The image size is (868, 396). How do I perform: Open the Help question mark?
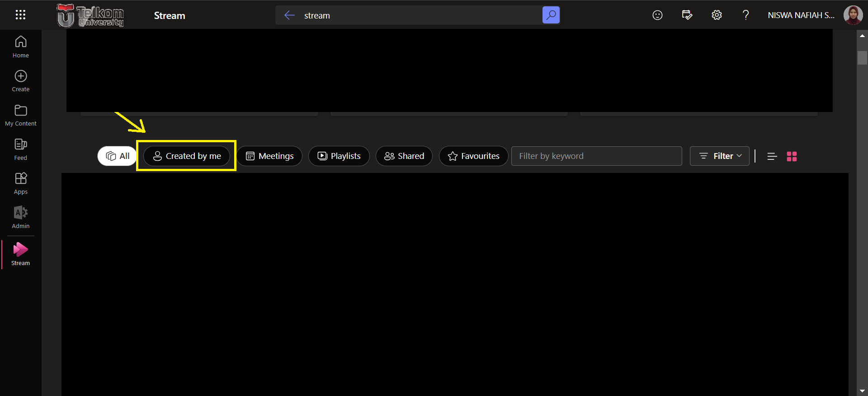746,15
